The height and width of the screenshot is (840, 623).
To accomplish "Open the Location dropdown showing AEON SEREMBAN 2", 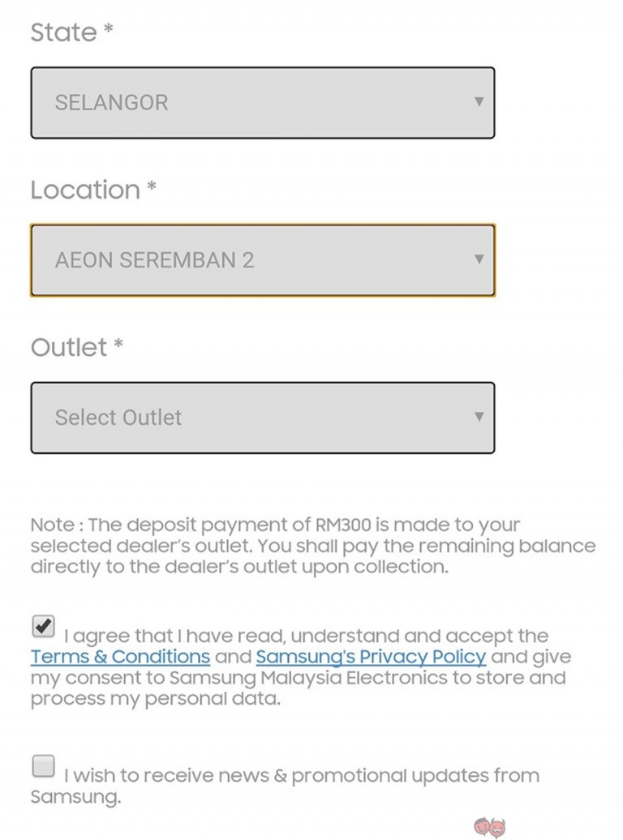I will pyautogui.click(x=262, y=260).
